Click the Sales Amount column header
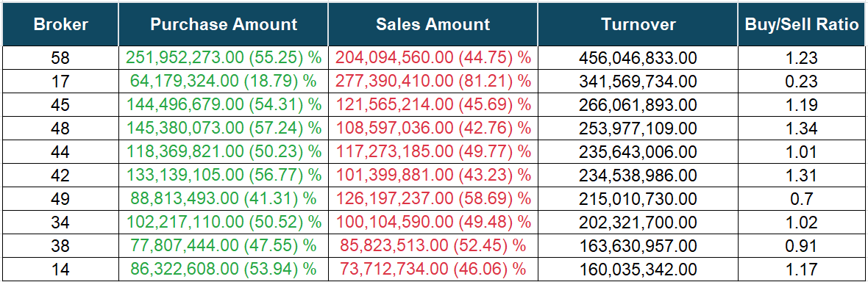868x282 pixels. (x=433, y=24)
